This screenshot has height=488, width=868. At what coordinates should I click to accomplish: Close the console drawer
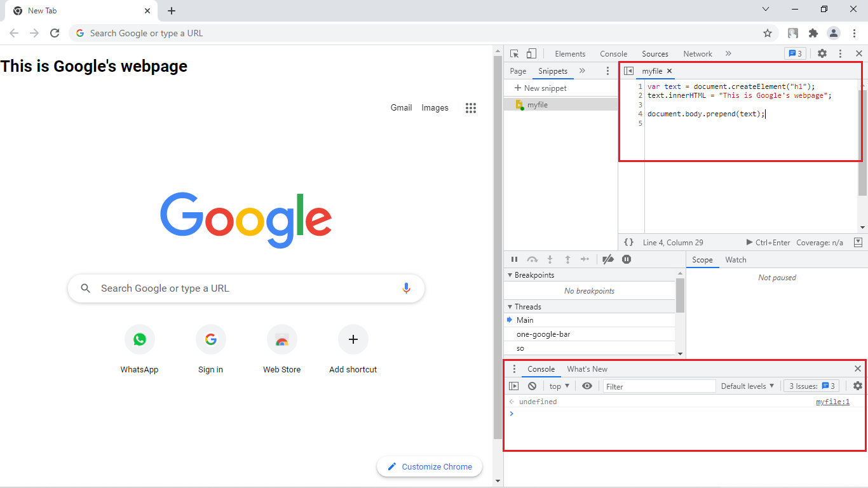(x=858, y=369)
